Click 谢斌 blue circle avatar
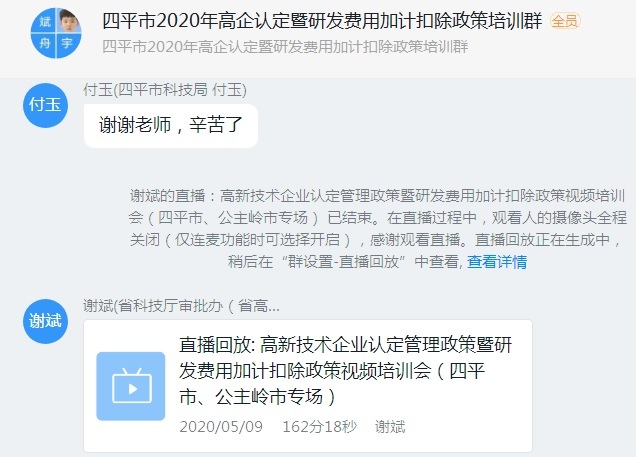This screenshot has width=637, height=457. [x=45, y=321]
